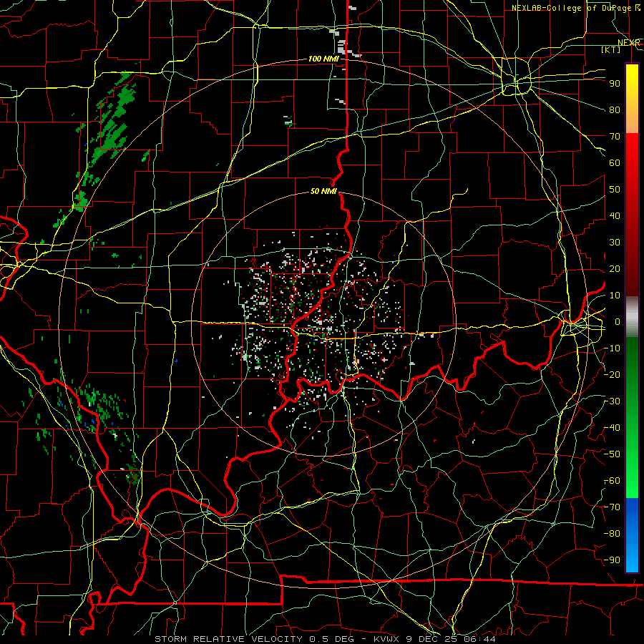Click the 70 value on the scale

[x=615, y=137]
